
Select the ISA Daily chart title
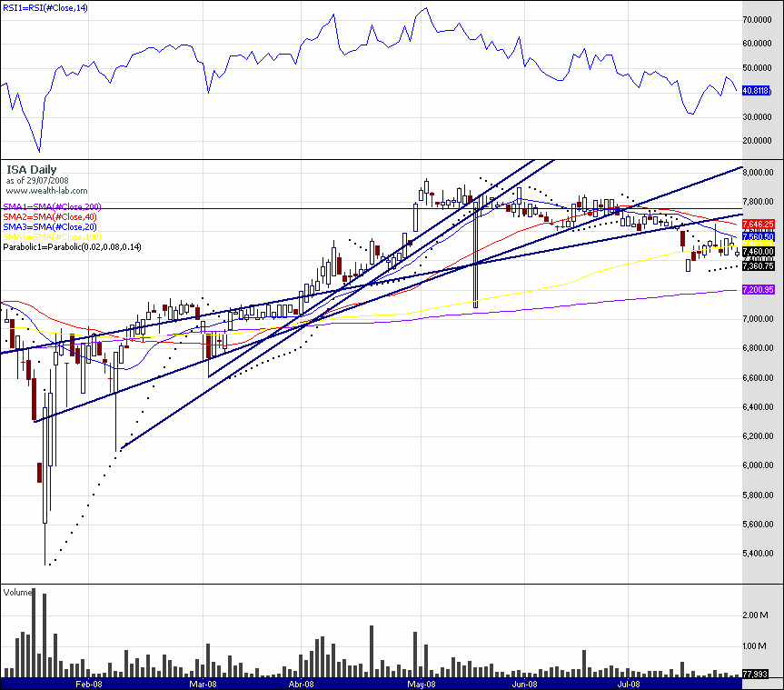tap(32, 170)
